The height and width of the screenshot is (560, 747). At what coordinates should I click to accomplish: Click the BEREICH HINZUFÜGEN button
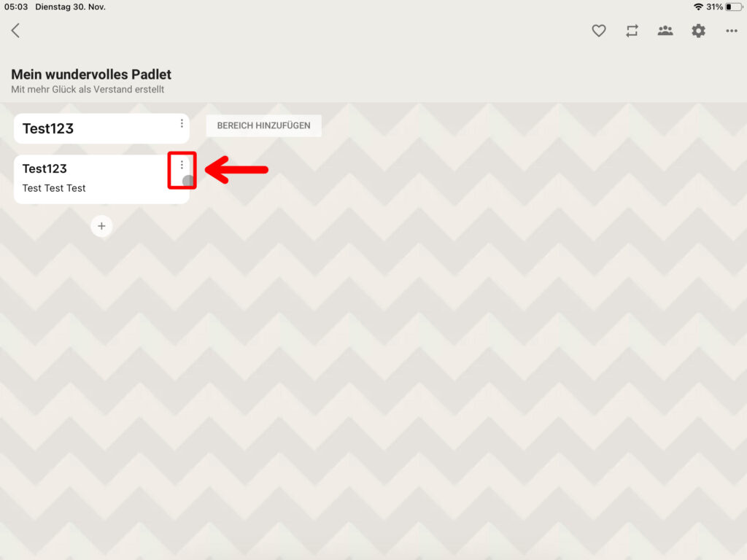coord(263,125)
